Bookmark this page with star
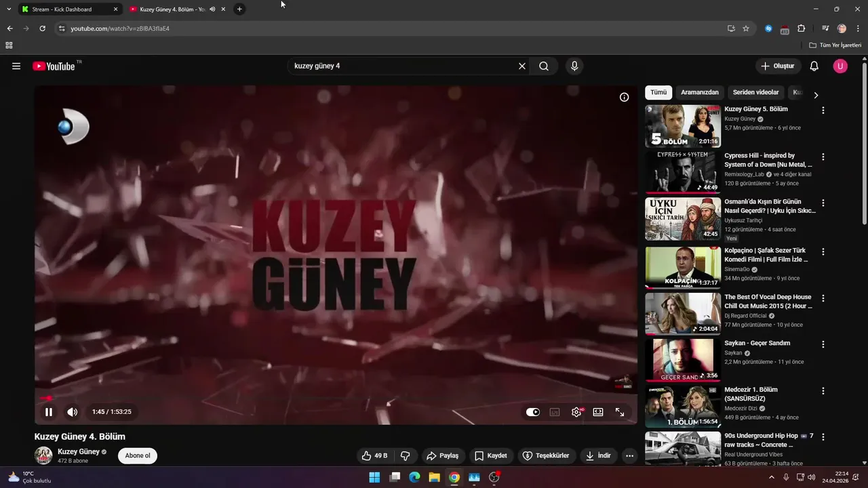868x488 pixels. (746, 28)
